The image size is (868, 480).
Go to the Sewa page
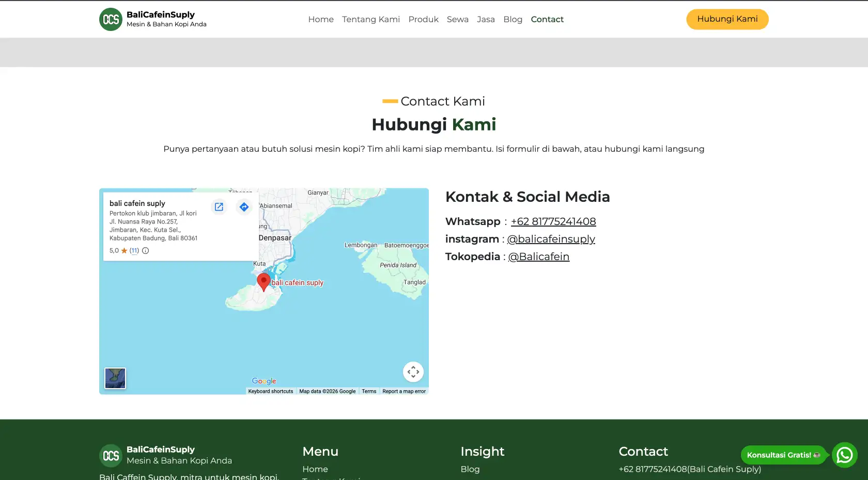point(458,19)
